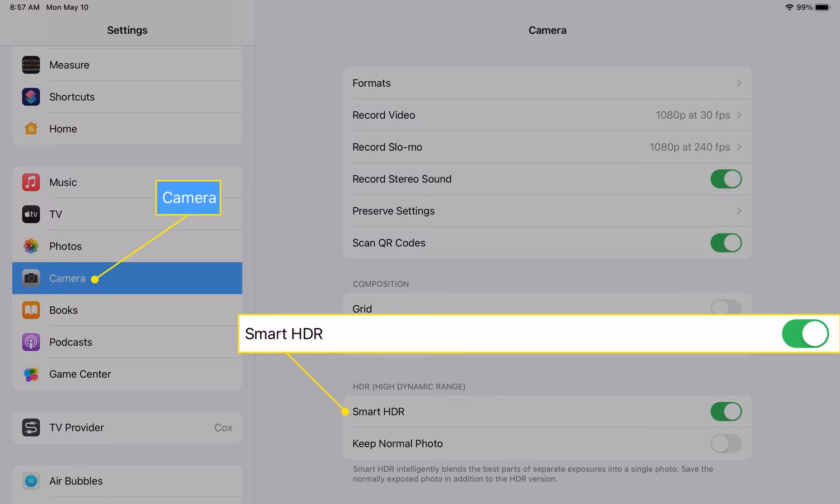Viewport: 840px width, 504px height.
Task: Select the Camera row in sidebar
Action: (127, 278)
